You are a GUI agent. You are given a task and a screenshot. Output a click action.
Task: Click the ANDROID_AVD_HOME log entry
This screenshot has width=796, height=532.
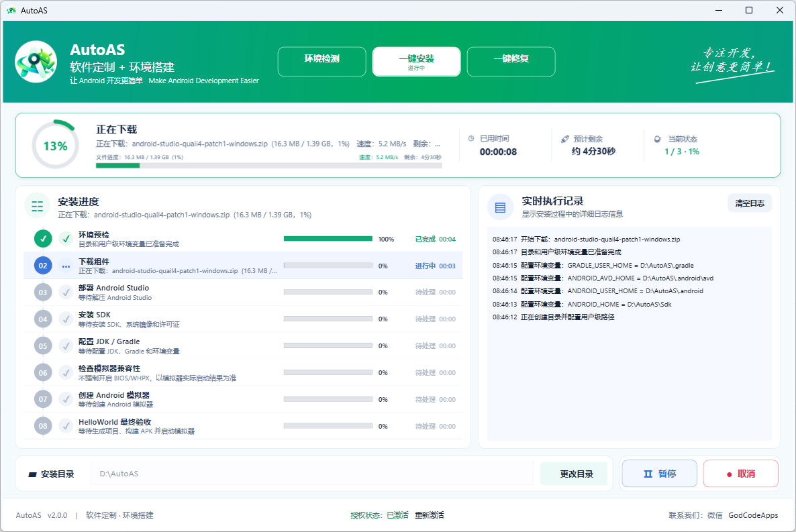603,278
